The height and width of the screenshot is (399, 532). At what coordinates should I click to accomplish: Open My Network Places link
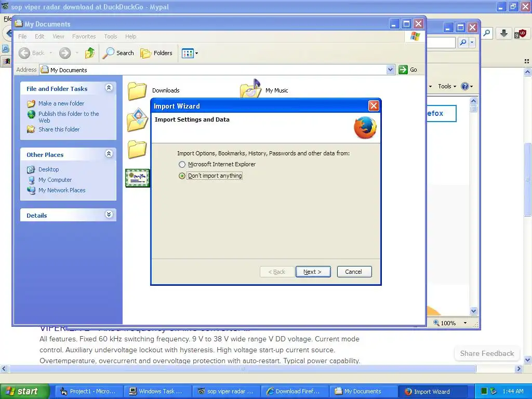click(x=62, y=190)
